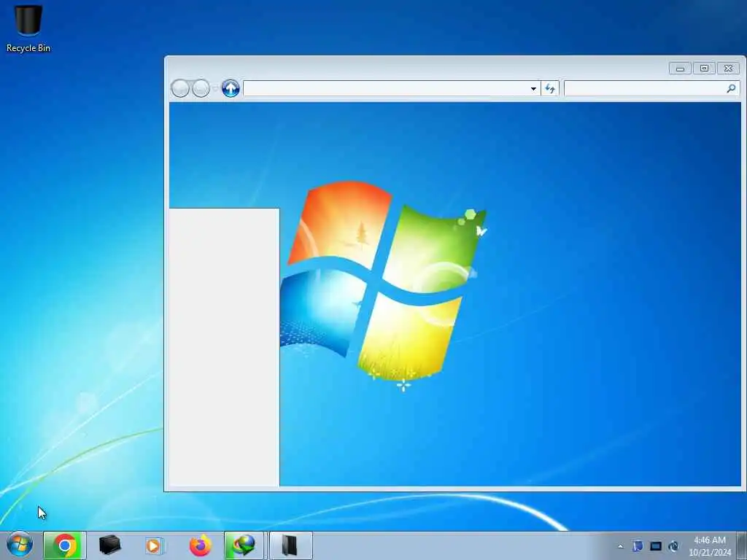Open the Windows Start menu orb

[20, 545]
